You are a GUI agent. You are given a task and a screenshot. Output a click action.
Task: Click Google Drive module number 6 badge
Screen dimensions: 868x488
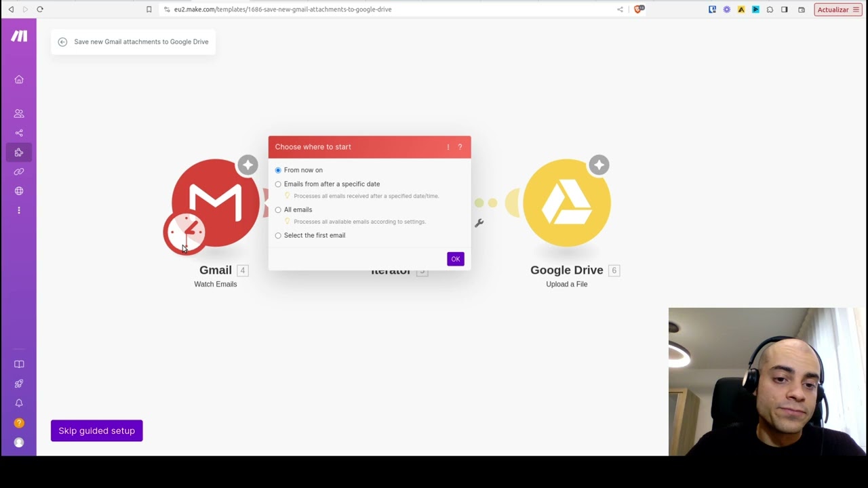pos(614,270)
